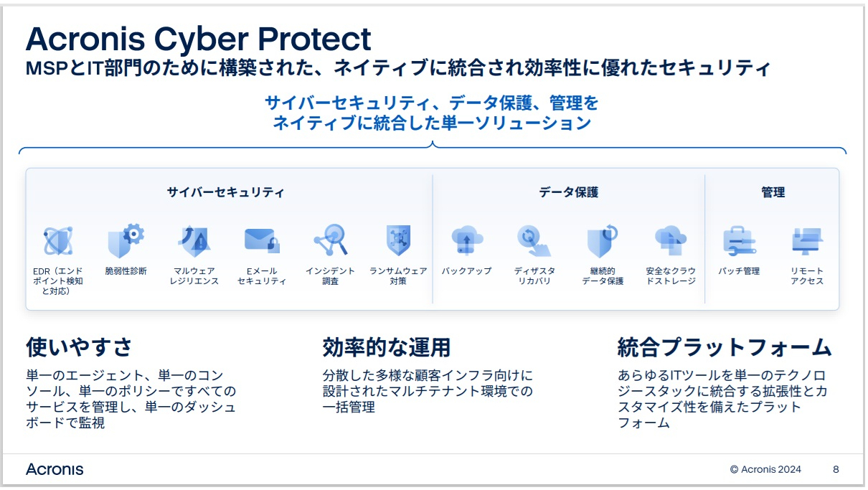Click the EDR endpoint detection icon
The height and width of the screenshot is (490, 868).
57,241
